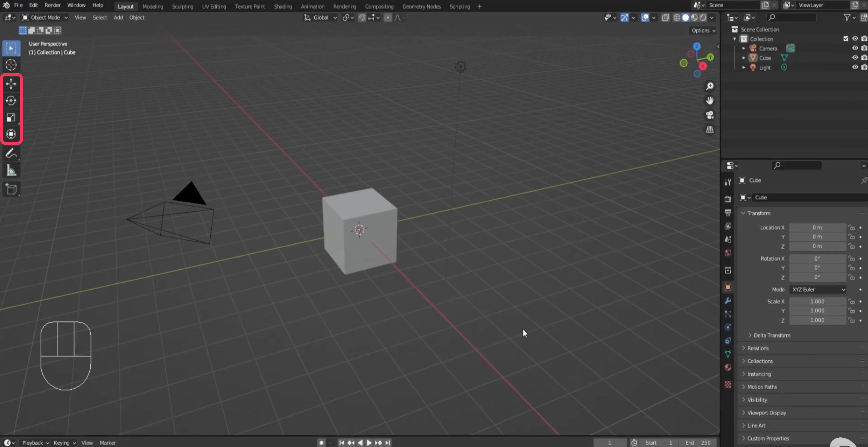
Task: Open the Modifier properties wrench icon
Action: 728,300
